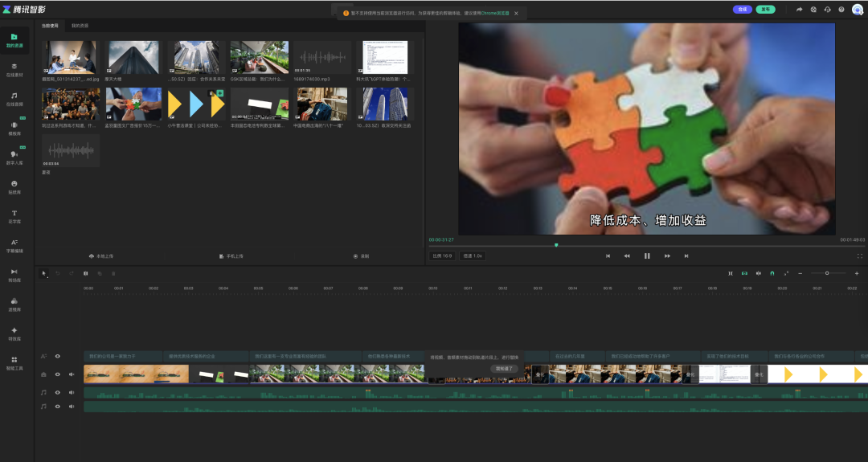The height and width of the screenshot is (462, 868).
Task: Click the help question mark icon
Action: pos(841,10)
